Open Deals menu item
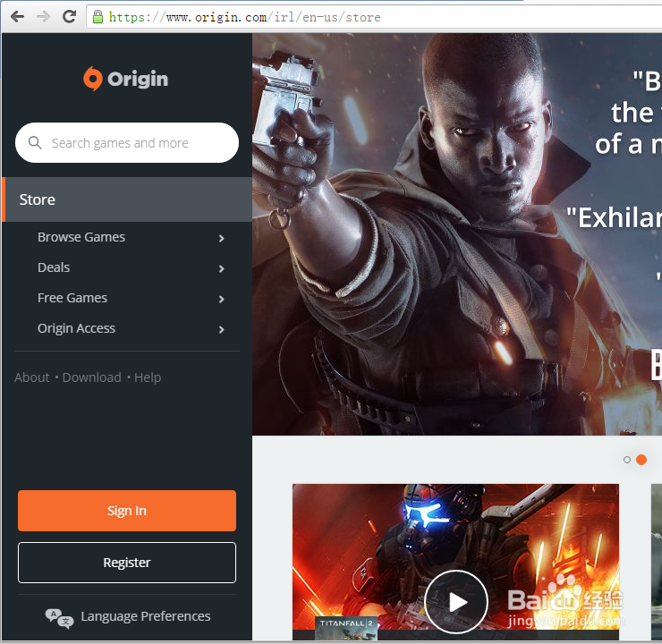Viewport: 662px width, 644px height. [x=54, y=267]
